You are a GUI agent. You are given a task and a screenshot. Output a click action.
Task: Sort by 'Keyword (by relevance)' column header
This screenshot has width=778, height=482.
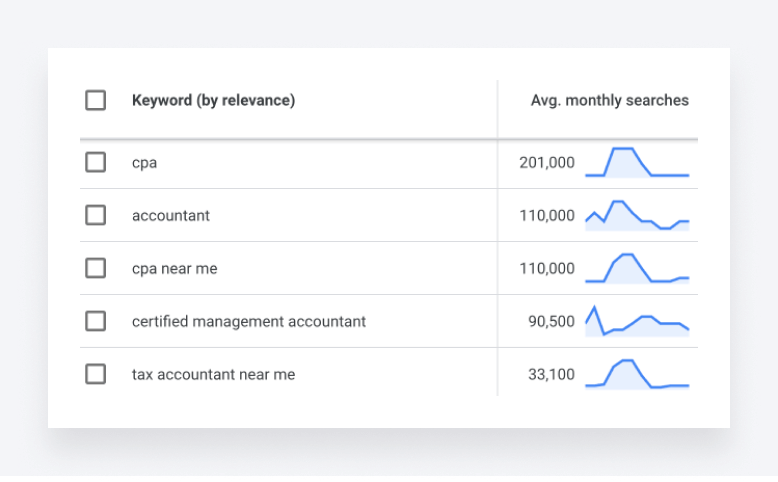213,101
